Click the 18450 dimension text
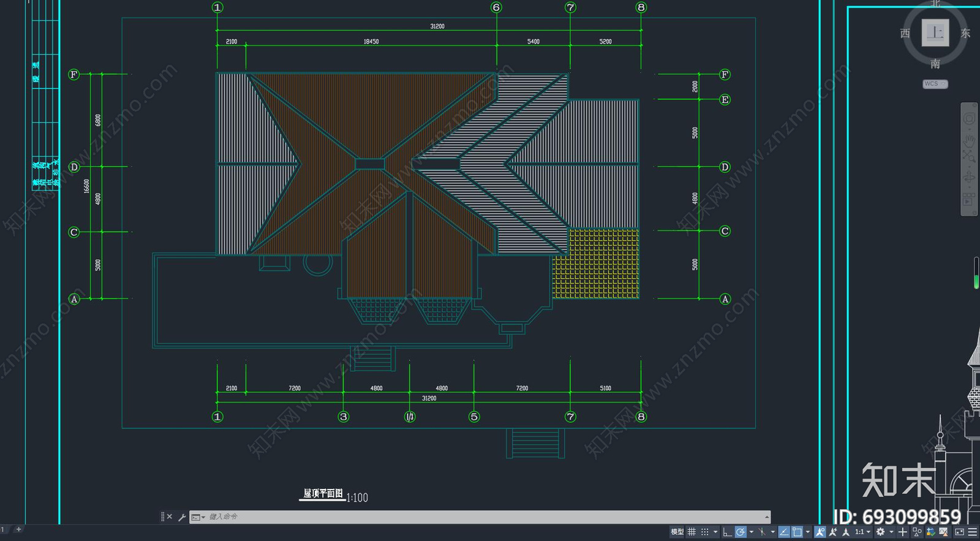 [371, 42]
